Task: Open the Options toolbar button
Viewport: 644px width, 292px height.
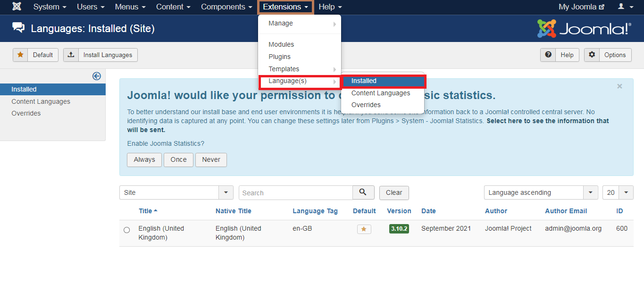Action: point(608,55)
